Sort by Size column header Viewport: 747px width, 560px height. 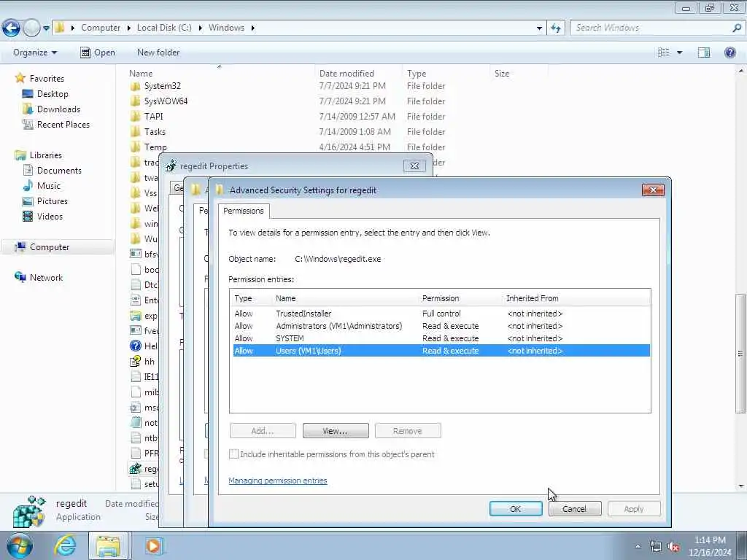[x=519, y=74]
